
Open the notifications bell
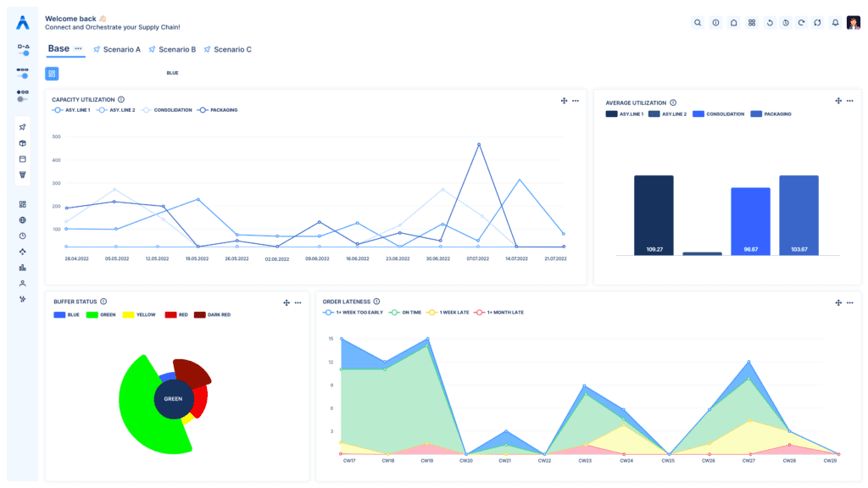(x=835, y=23)
